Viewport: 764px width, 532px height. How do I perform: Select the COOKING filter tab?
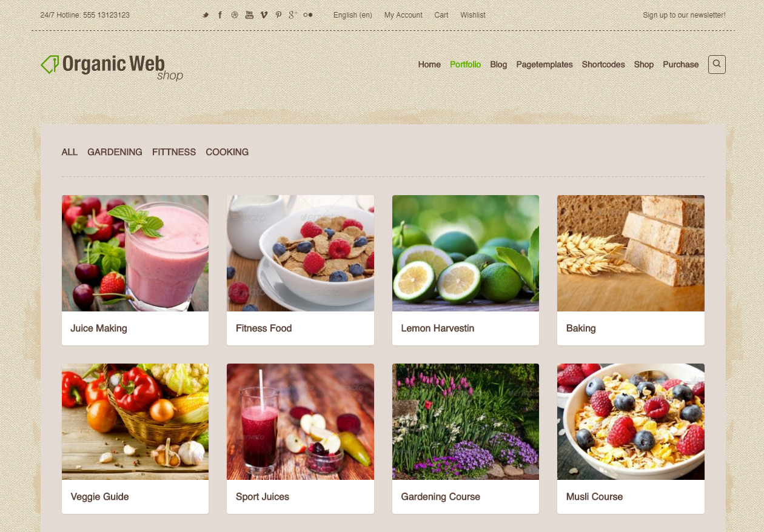click(227, 152)
